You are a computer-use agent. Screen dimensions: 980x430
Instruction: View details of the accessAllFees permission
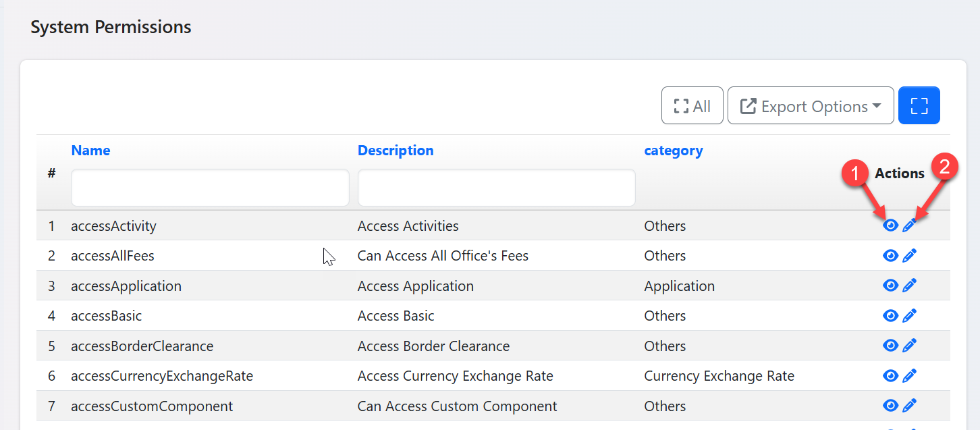890,255
